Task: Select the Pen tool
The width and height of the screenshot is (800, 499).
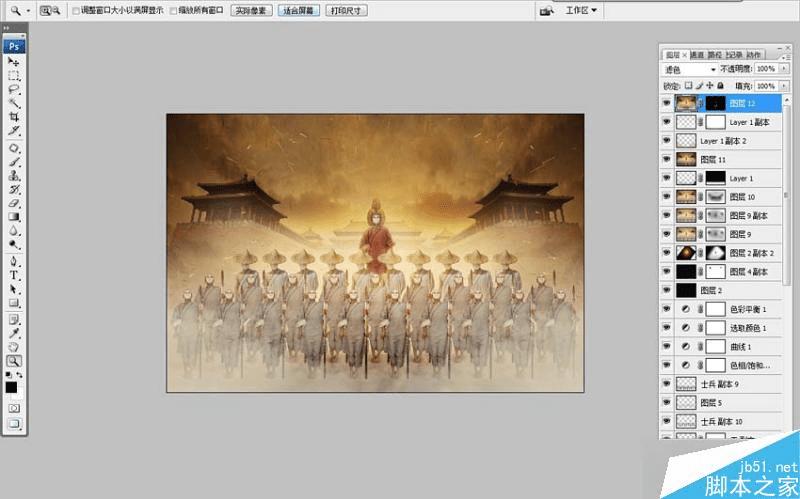Action: coord(14,262)
